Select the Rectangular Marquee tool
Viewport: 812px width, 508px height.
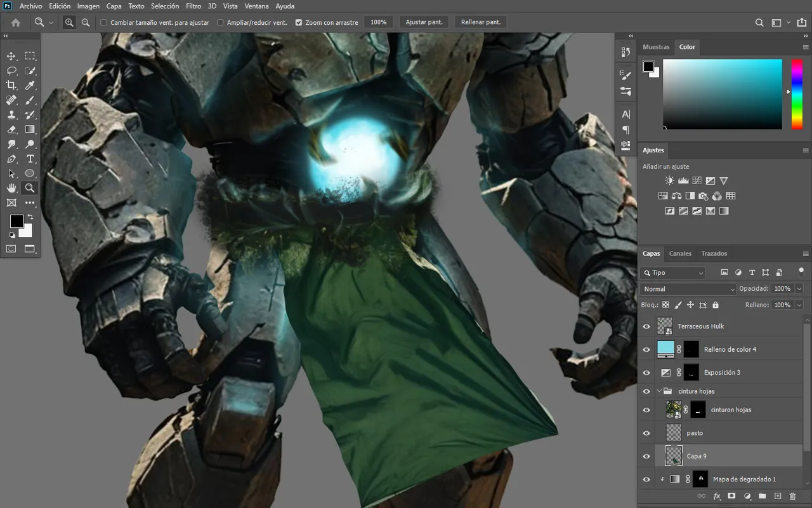point(30,56)
